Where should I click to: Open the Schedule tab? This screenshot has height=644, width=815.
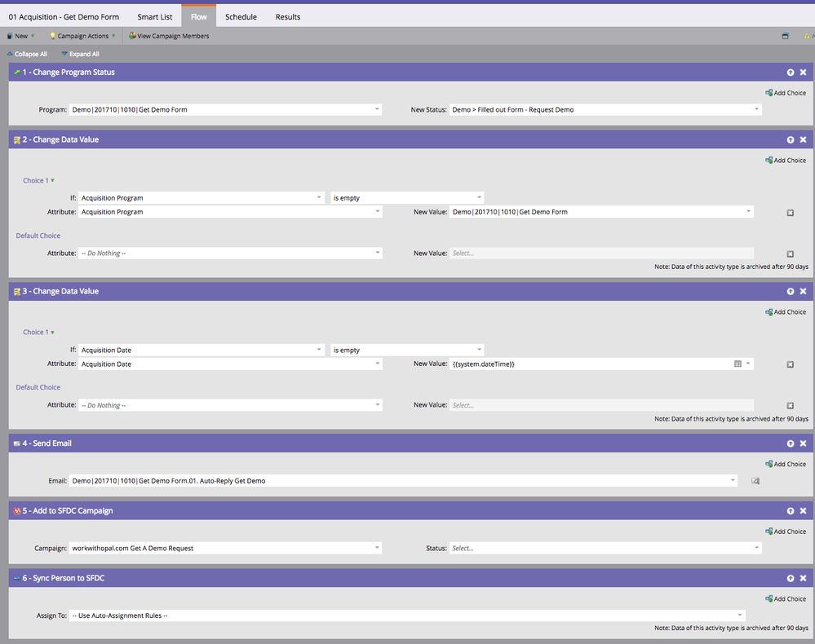(241, 16)
